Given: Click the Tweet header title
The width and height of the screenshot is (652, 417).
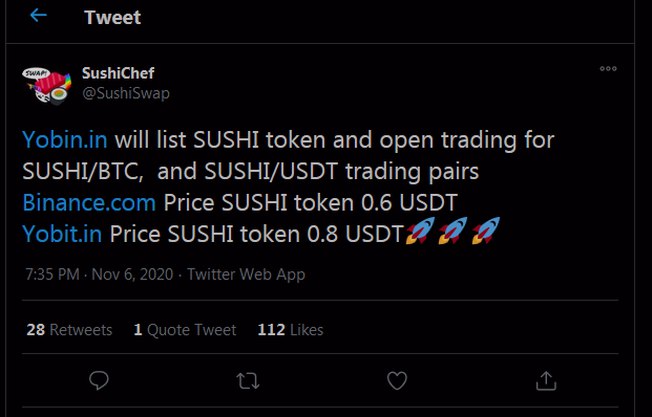Looking at the screenshot, I should click(112, 17).
